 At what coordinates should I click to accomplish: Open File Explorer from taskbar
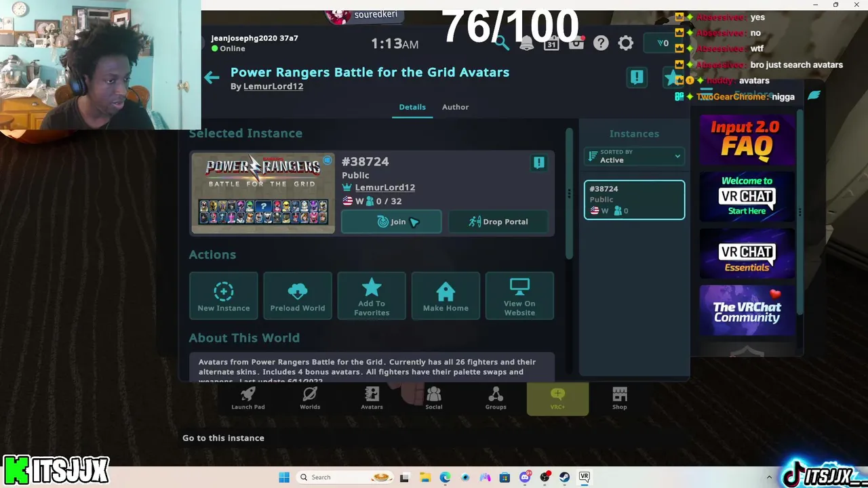[425, 477]
